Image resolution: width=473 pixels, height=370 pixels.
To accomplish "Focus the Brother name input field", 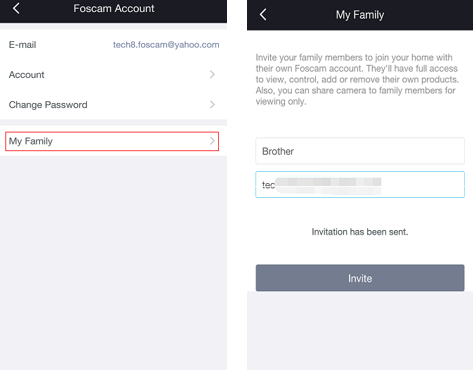I will pyautogui.click(x=360, y=151).
